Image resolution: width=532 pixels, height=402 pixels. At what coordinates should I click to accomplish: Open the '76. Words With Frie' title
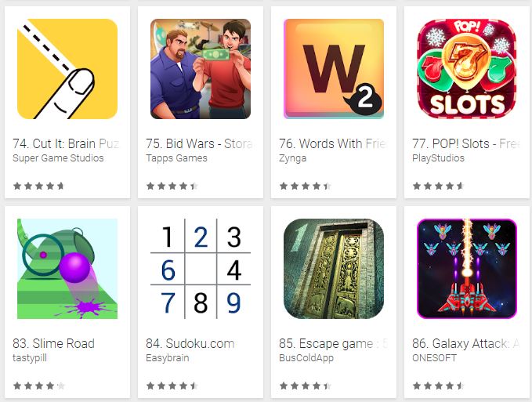click(333, 143)
